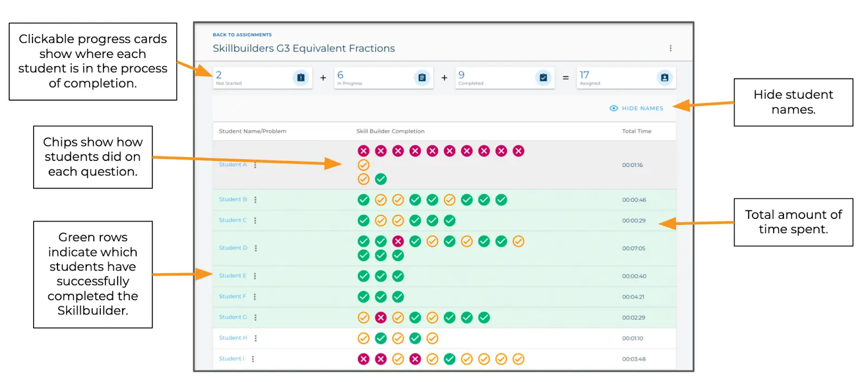
Task: Click Student A's first red X chip
Action: coord(363,151)
